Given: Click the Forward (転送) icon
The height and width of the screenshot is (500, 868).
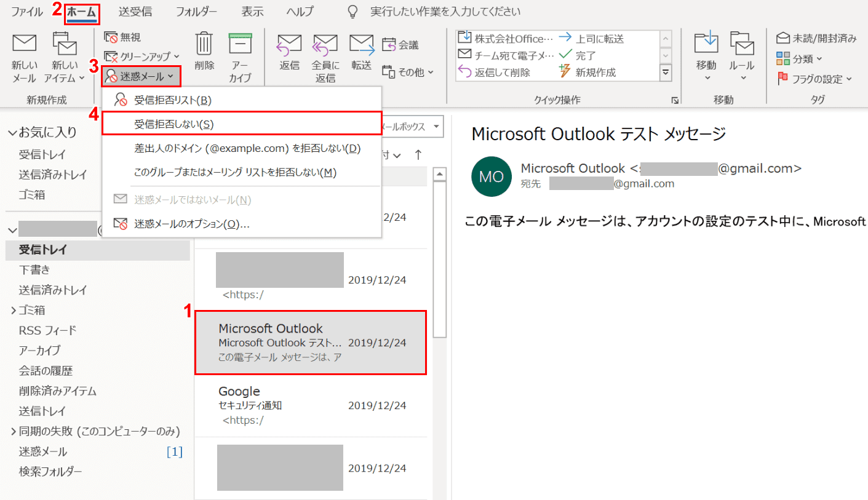Looking at the screenshot, I should (x=362, y=46).
